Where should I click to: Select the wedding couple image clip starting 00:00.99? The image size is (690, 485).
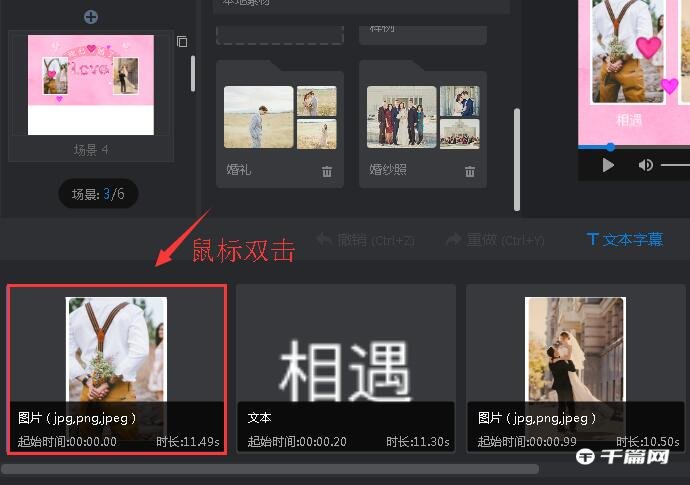[576, 368]
